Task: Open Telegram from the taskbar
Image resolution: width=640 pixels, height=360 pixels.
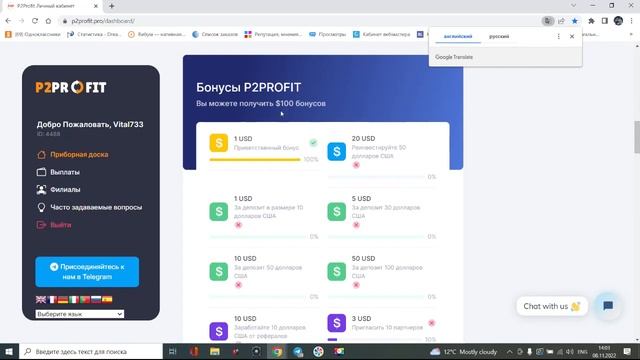Action: [x=298, y=351]
